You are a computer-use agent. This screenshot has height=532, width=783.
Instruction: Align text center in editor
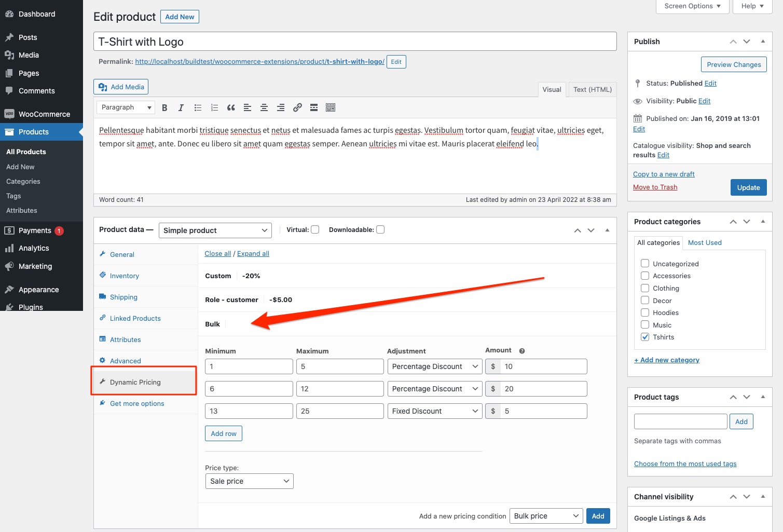pyautogui.click(x=264, y=107)
